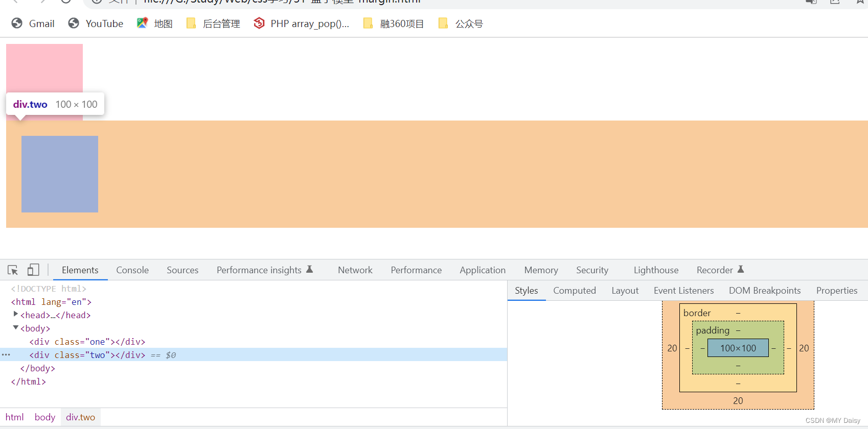Click the body breadcrumb

click(45, 417)
